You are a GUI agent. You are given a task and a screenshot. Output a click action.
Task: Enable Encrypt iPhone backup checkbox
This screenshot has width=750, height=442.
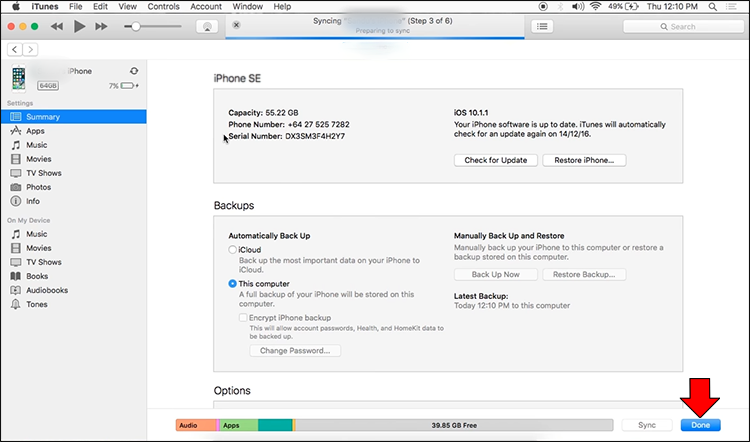(x=243, y=318)
